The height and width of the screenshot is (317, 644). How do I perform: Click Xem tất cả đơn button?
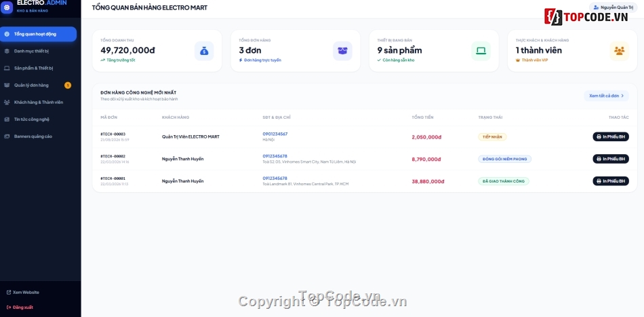pyautogui.click(x=606, y=96)
